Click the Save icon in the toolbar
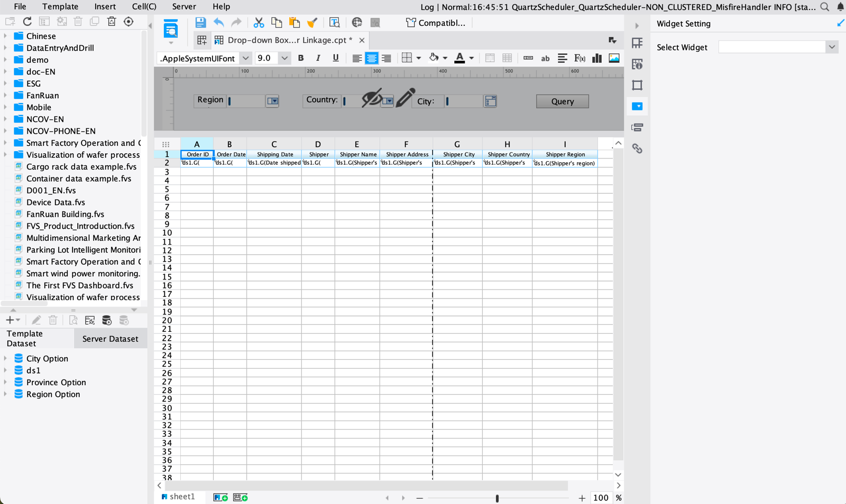 point(201,23)
